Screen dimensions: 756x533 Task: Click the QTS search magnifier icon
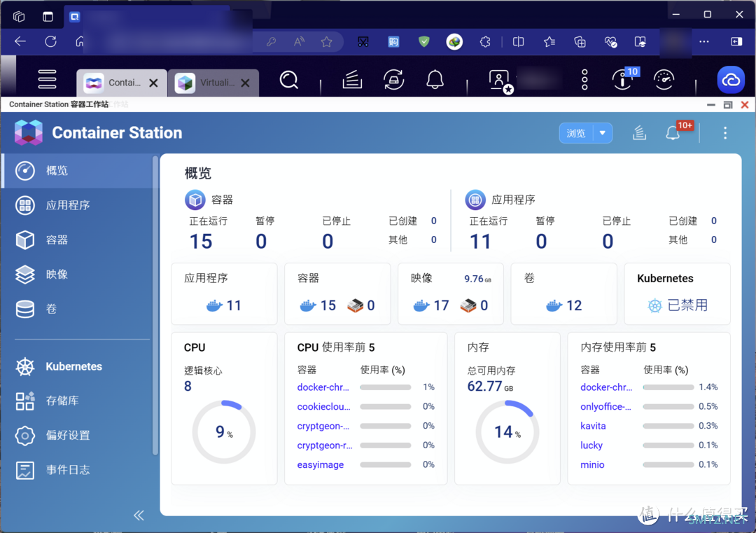click(289, 80)
